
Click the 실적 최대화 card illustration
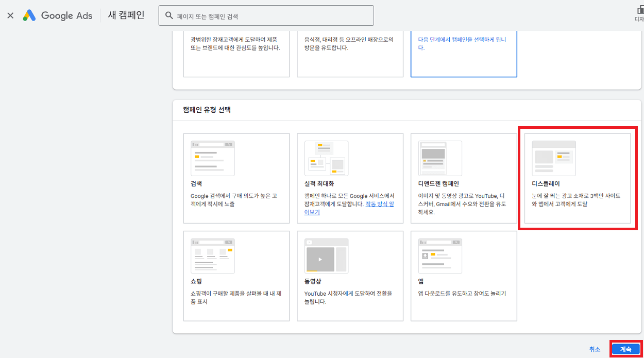(326, 158)
